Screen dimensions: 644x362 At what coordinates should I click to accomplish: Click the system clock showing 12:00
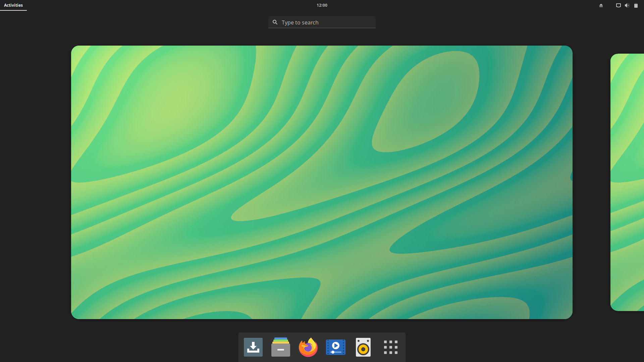click(322, 5)
